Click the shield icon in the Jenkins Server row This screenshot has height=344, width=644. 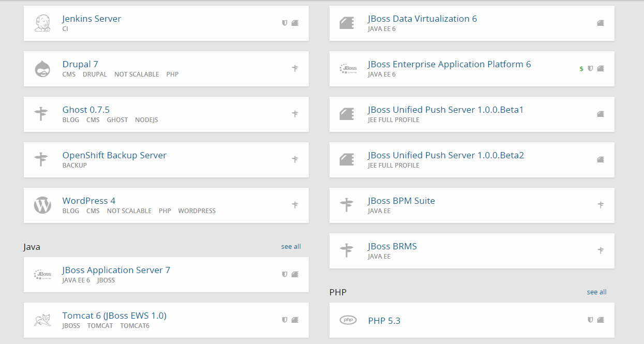pos(284,23)
